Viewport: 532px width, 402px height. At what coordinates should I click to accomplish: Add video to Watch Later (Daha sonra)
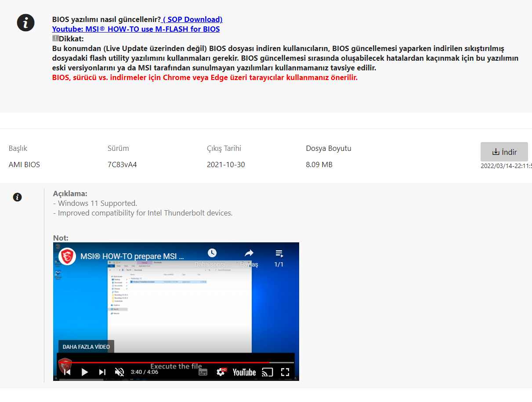click(212, 257)
